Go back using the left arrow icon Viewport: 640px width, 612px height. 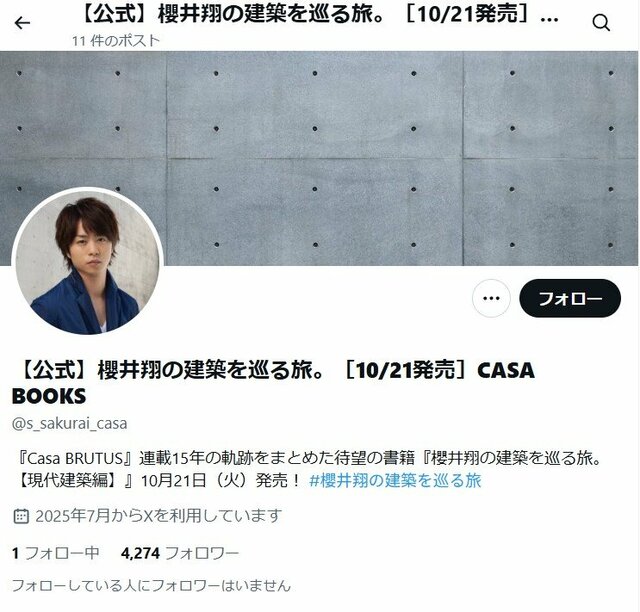(x=22, y=23)
